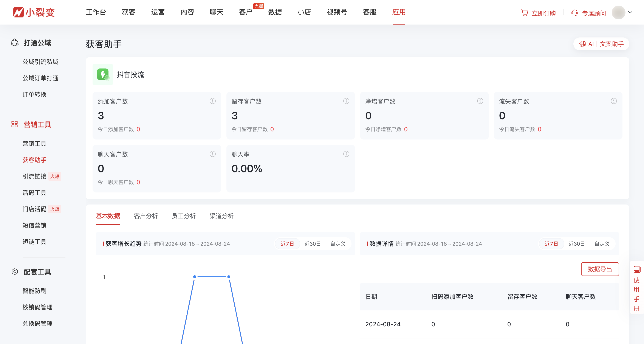Screen dimensions: 644x344
Task: Open the 小店 menu
Action: click(x=304, y=12)
